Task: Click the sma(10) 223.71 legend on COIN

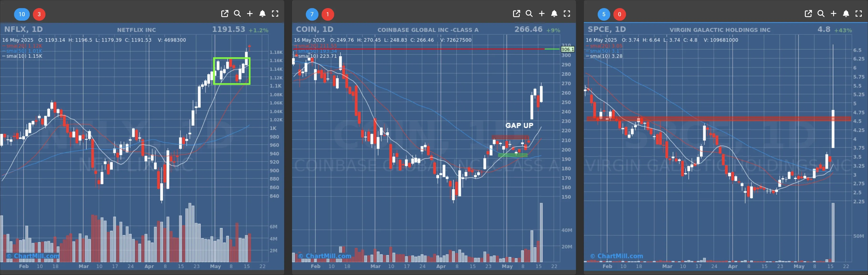Action: click(315, 56)
